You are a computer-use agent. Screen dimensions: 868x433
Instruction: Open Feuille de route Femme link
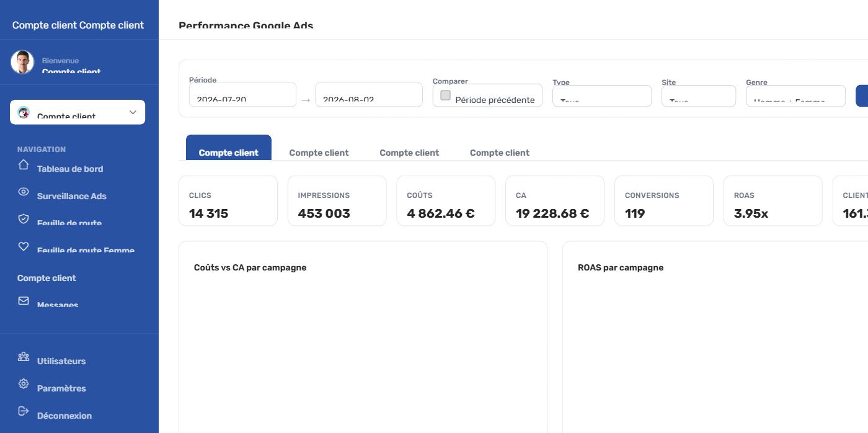click(86, 250)
